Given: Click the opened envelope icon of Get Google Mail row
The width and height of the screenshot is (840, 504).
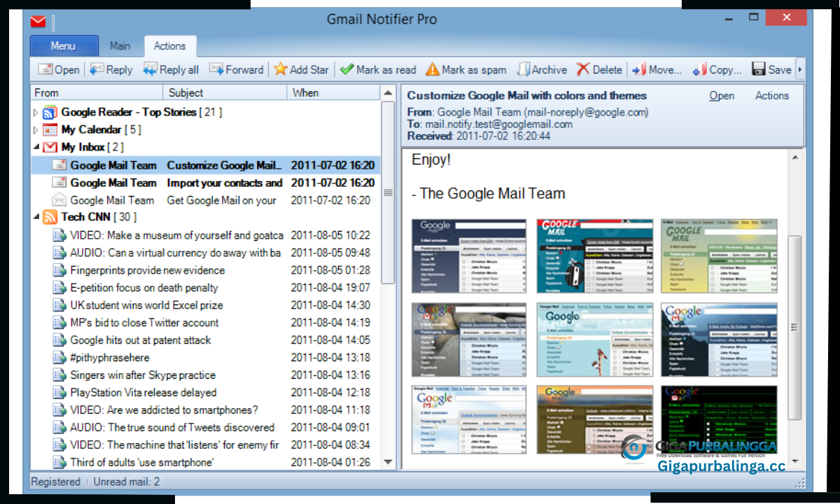Looking at the screenshot, I should click(x=59, y=199).
